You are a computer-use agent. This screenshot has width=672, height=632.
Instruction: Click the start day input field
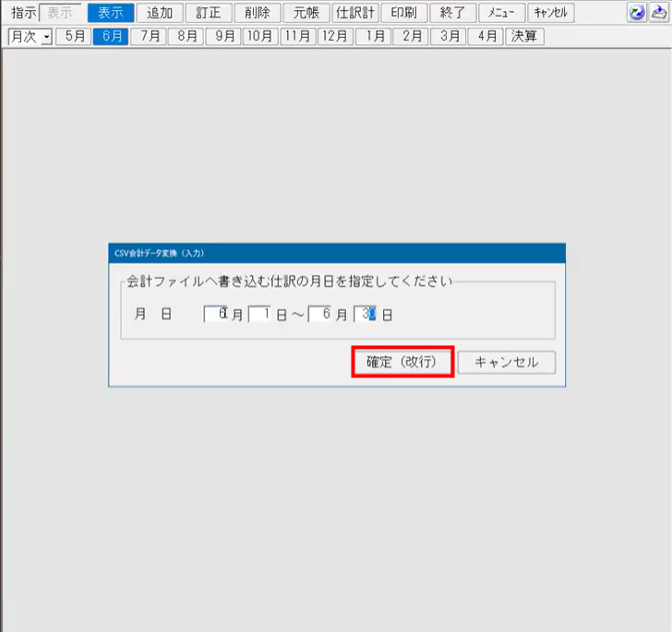[260, 314]
